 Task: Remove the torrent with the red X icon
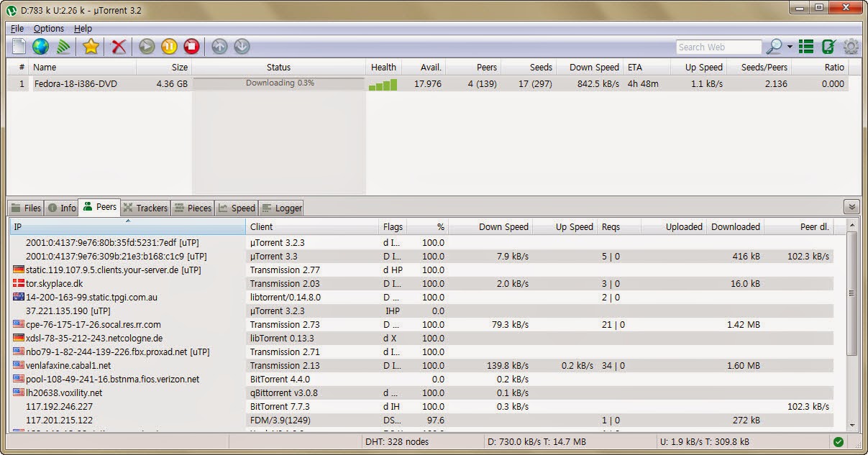coord(119,47)
